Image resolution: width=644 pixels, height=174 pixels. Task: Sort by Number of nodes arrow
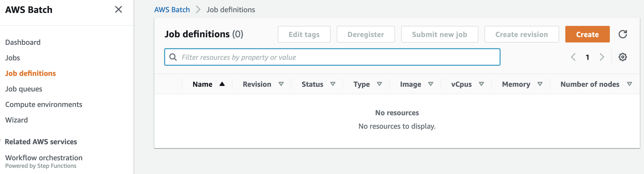click(630, 84)
